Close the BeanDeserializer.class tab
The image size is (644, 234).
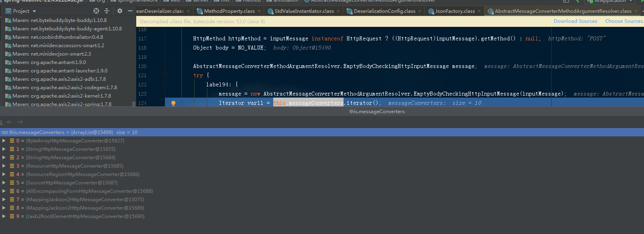click(x=187, y=11)
